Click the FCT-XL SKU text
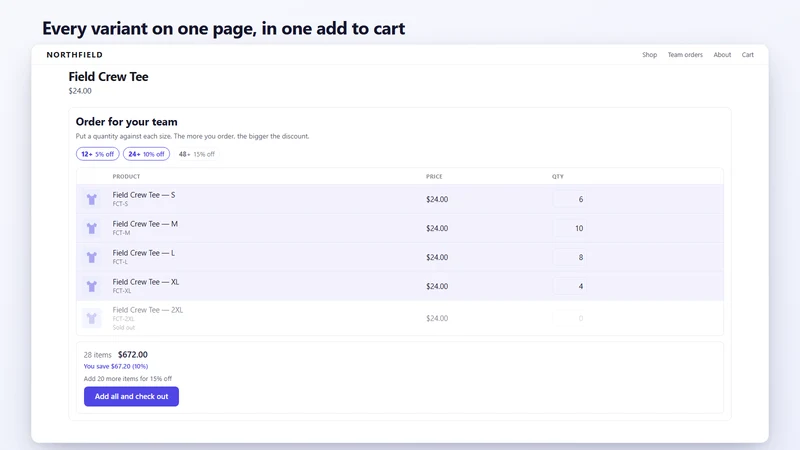 click(122, 291)
